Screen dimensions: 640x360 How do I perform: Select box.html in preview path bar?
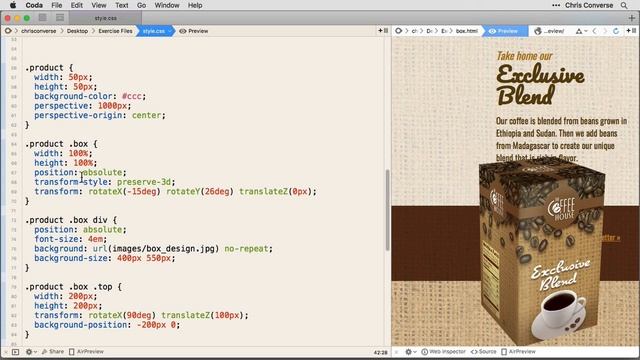tap(467, 31)
